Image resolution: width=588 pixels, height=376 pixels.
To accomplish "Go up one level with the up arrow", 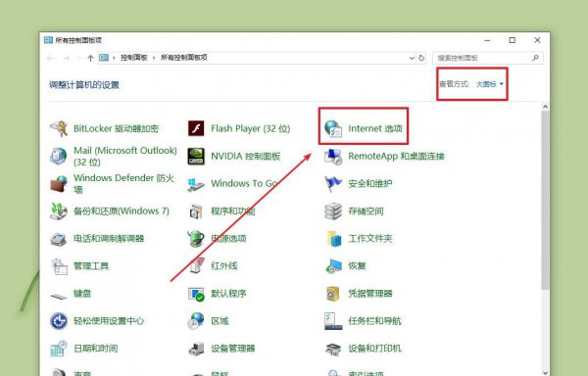I will click(x=90, y=58).
